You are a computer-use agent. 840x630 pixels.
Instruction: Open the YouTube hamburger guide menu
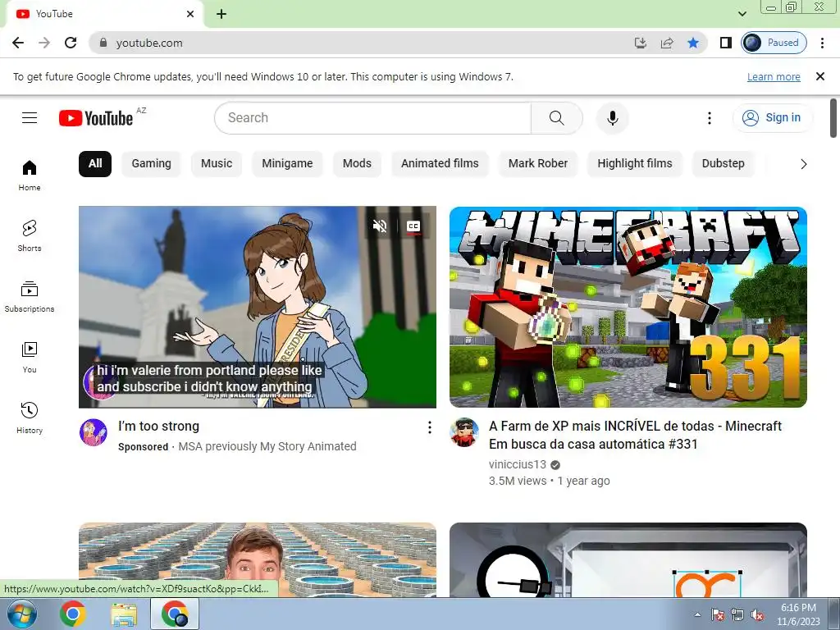tap(30, 117)
